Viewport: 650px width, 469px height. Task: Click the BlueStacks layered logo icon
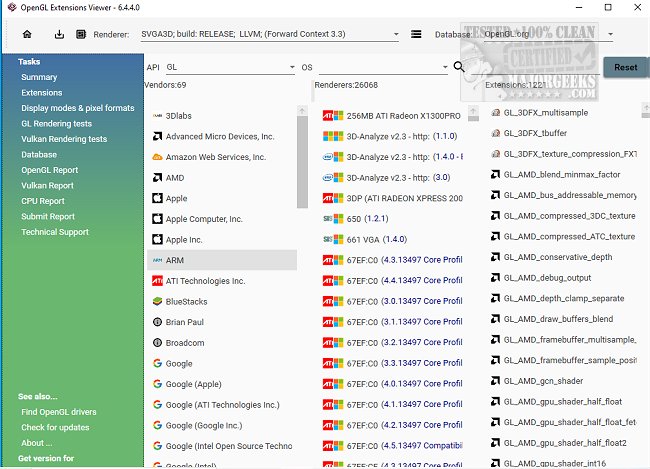157,301
